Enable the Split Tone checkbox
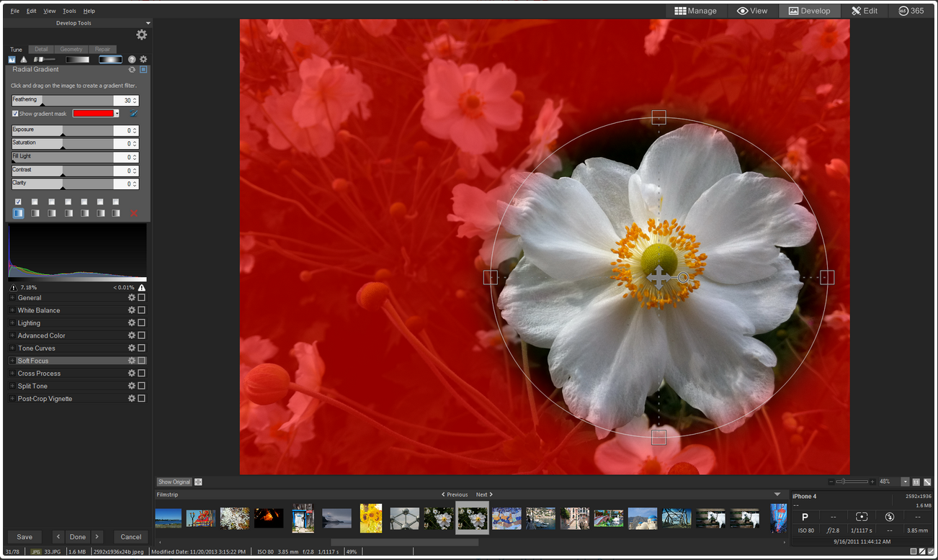 click(x=141, y=386)
